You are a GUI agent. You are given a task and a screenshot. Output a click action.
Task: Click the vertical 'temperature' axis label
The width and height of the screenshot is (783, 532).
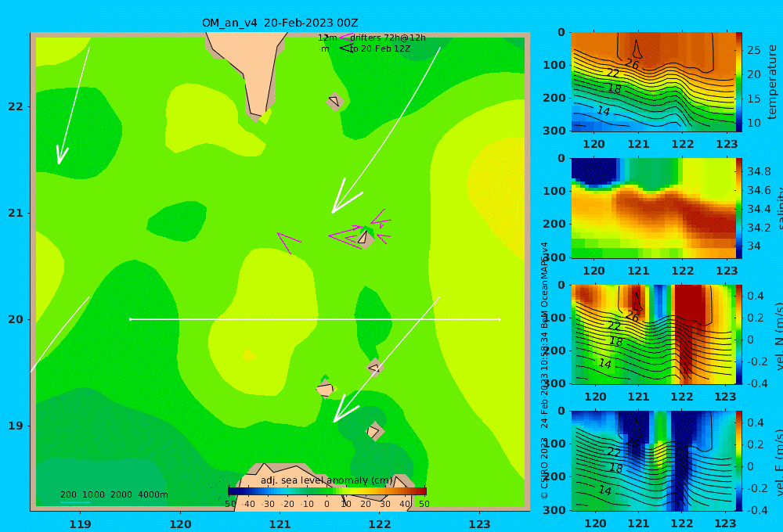click(772, 82)
